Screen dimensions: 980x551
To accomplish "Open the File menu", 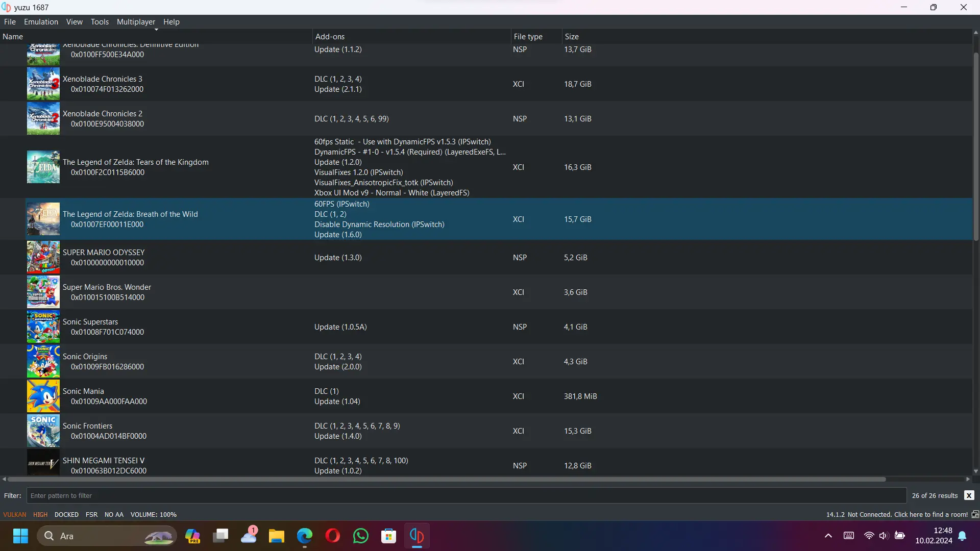I will pos(10,22).
